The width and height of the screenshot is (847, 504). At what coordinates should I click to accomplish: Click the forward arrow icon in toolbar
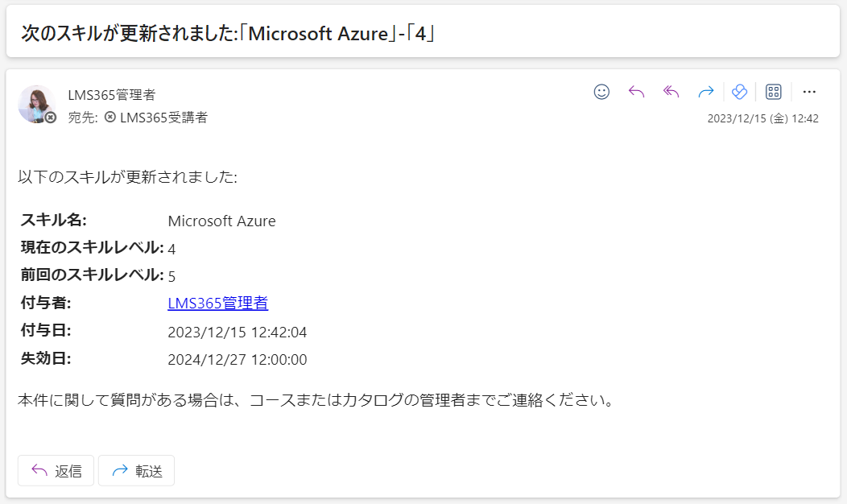(x=705, y=92)
